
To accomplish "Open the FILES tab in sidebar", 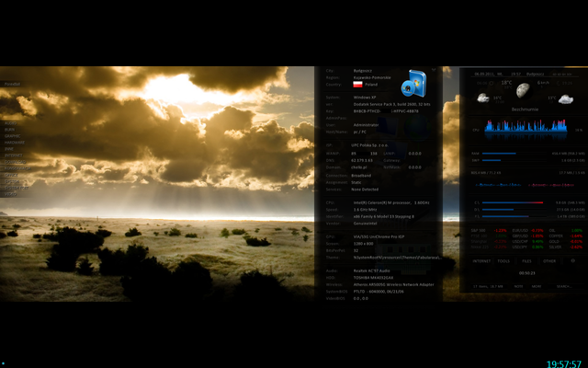I will click(526, 261).
